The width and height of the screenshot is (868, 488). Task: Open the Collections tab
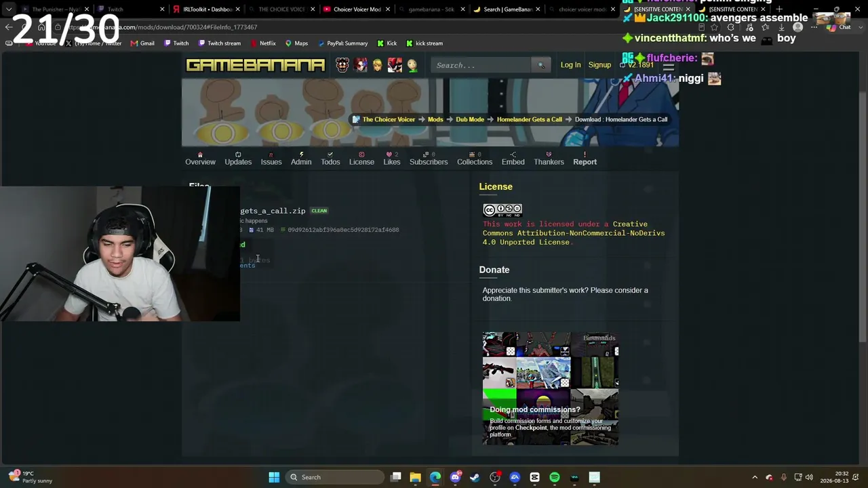475,159
